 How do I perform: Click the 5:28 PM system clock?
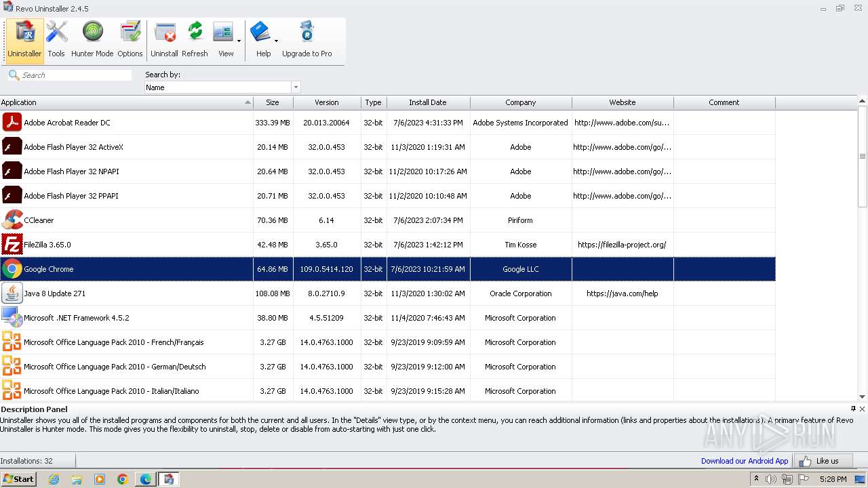(833, 479)
